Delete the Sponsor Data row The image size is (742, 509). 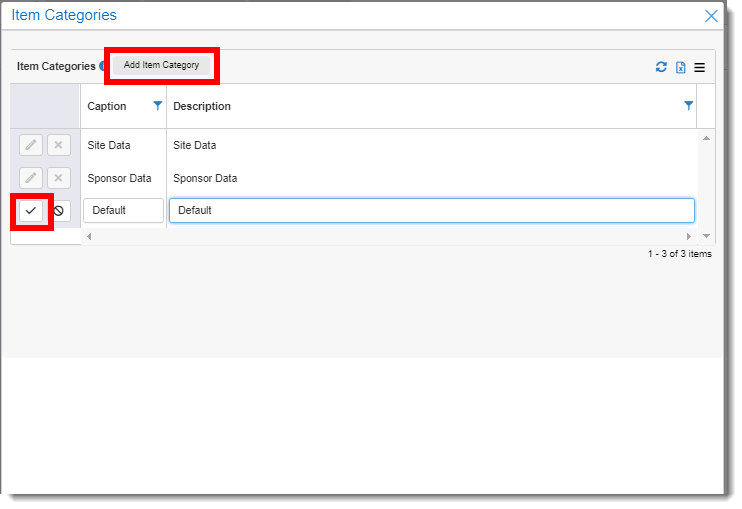coord(59,178)
